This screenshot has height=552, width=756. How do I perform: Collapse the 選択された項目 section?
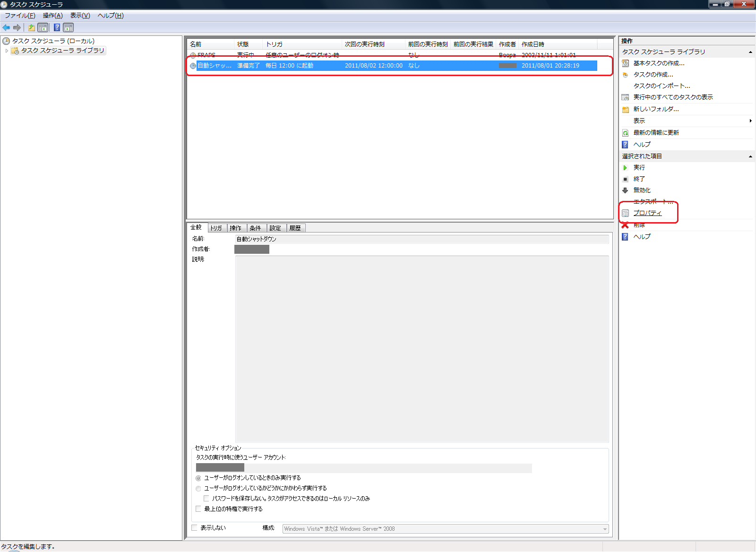750,156
